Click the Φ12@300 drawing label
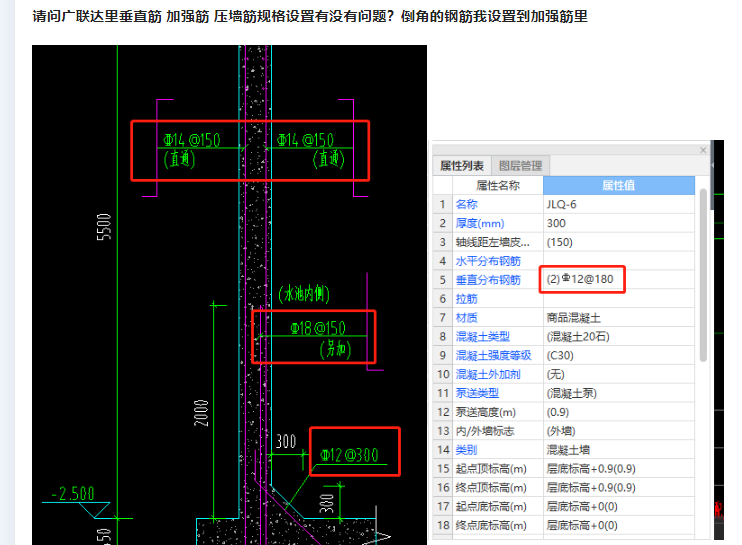This screenshot has width=742, height=545. (349, 455)
